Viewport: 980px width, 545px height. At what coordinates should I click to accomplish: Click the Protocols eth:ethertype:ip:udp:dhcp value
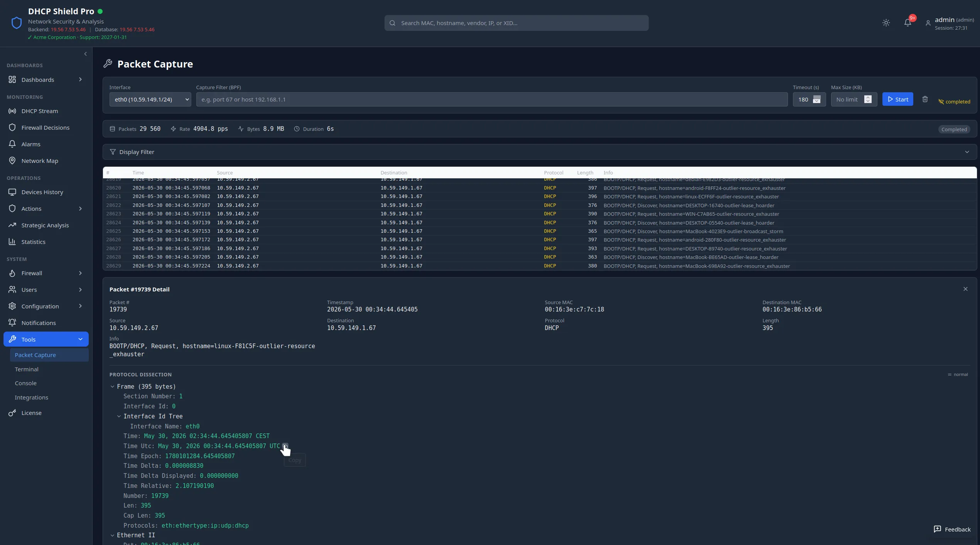click(x=205, y=526)
